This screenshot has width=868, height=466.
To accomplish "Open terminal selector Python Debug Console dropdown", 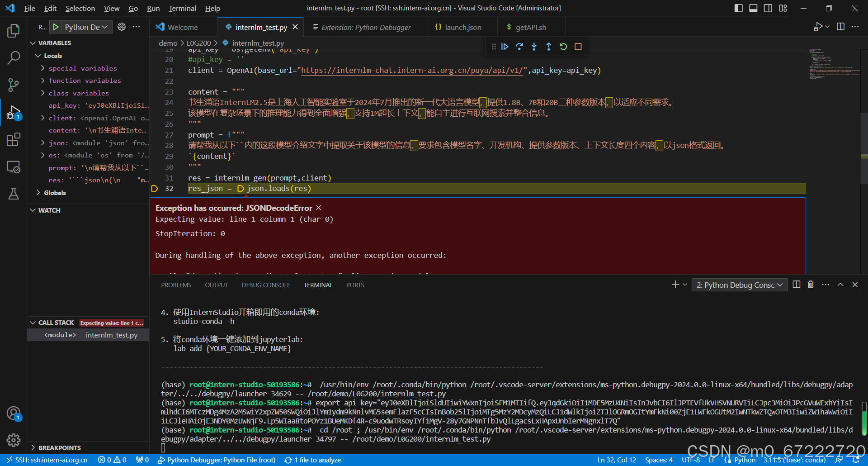I will (740, 285).
